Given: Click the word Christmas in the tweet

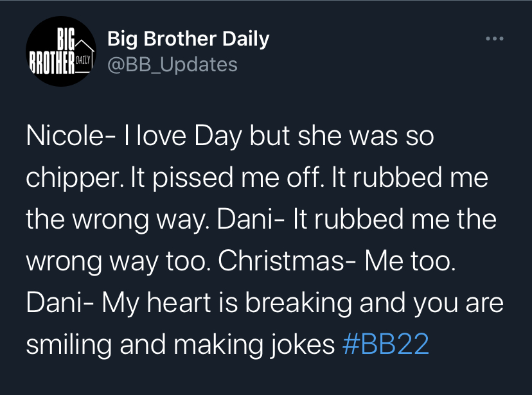Looking at the screenshot, I should coord(281,261).
